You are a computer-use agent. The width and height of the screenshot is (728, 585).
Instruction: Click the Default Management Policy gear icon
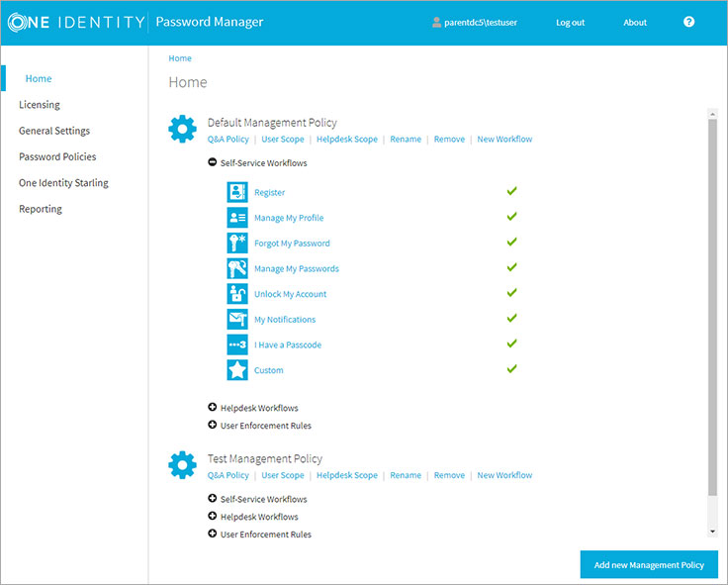(182, 129)
